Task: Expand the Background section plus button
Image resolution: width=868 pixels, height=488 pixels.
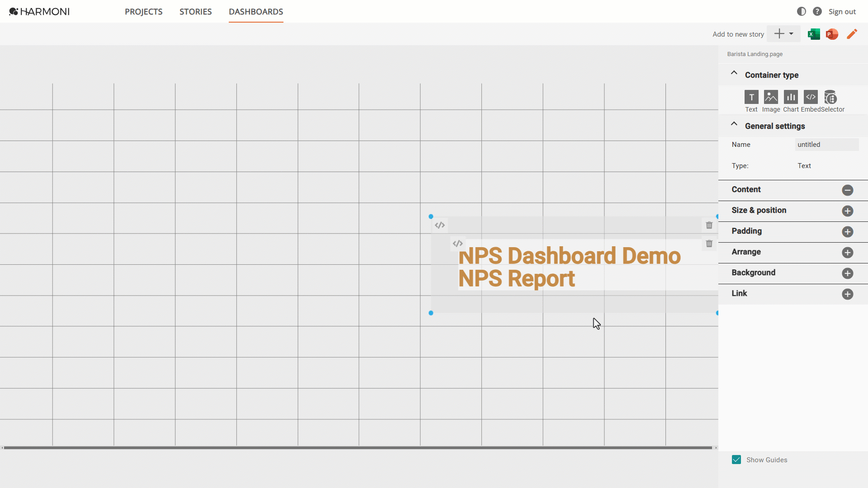Action: (848, 273)
